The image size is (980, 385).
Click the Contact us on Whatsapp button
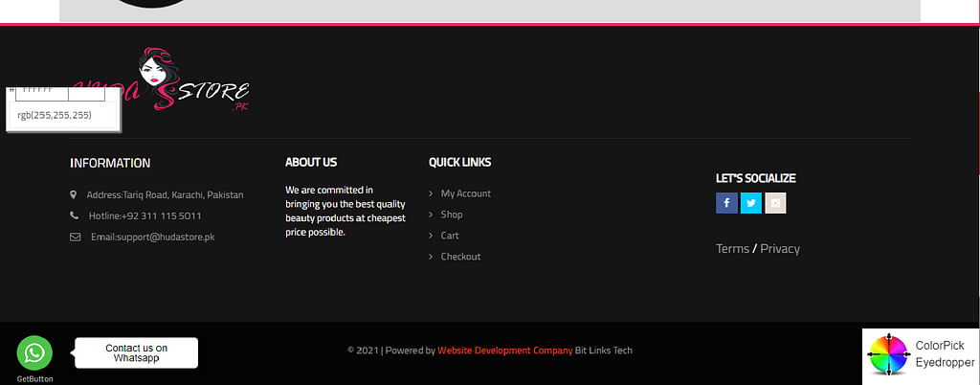click(x=136, y=352)
